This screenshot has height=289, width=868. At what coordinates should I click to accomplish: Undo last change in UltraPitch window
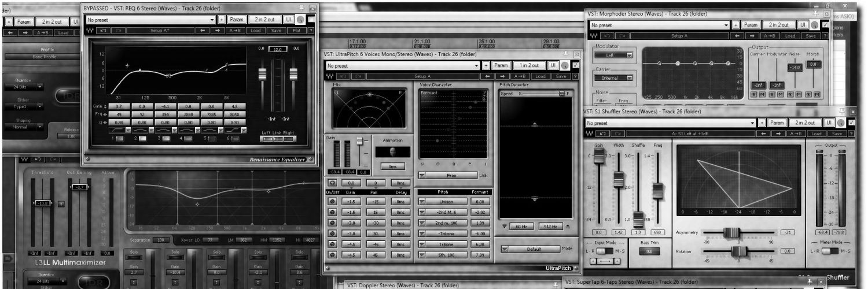pyautogui.click(x=344, y=76)
